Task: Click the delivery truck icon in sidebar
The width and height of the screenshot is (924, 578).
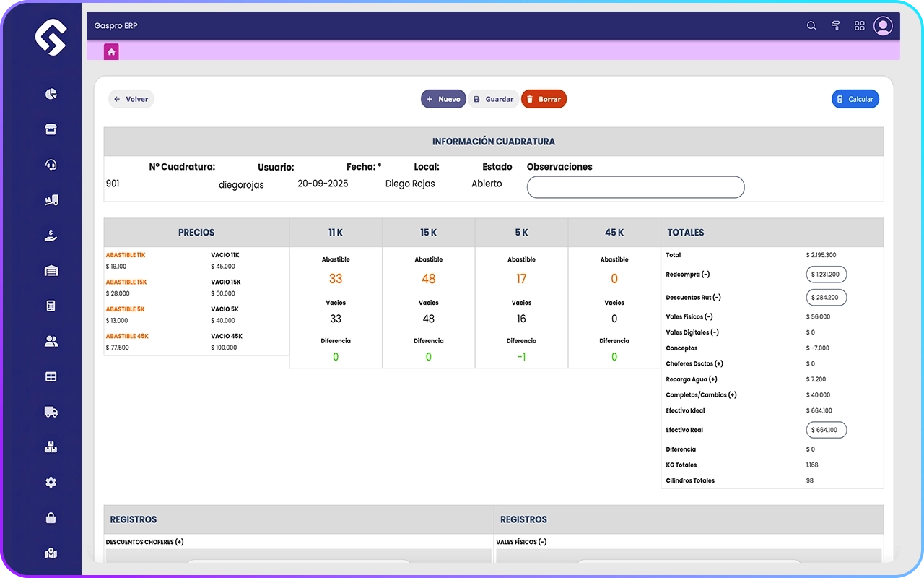Action: click(51, 412)
